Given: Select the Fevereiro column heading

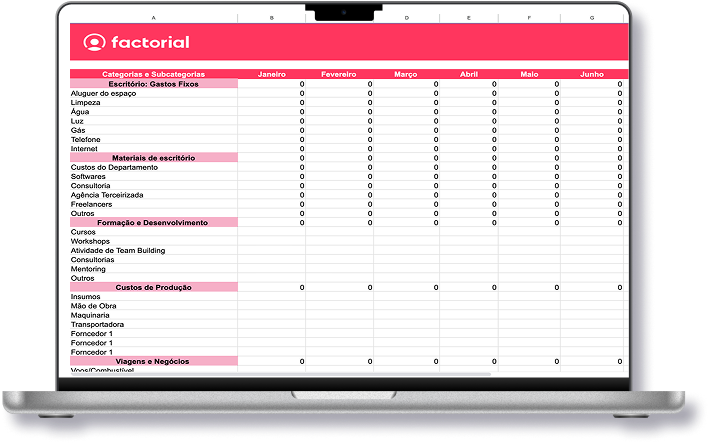Looking at the screenshot, I should (x=339, y=74).
